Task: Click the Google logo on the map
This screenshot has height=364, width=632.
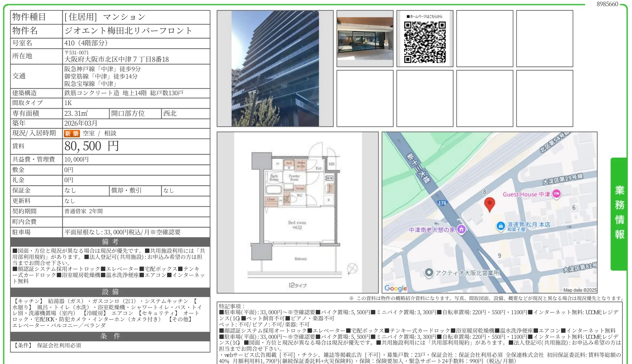Action: [x=396, y=288]
